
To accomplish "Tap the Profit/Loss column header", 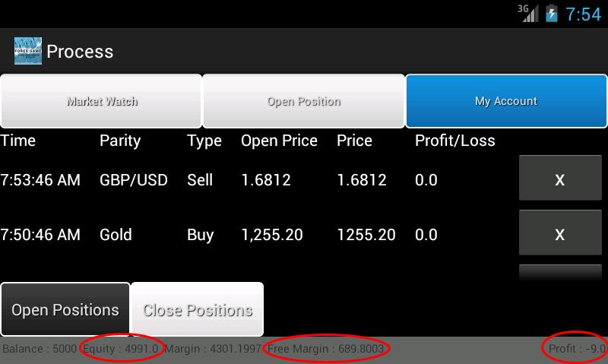I will 454,141.
